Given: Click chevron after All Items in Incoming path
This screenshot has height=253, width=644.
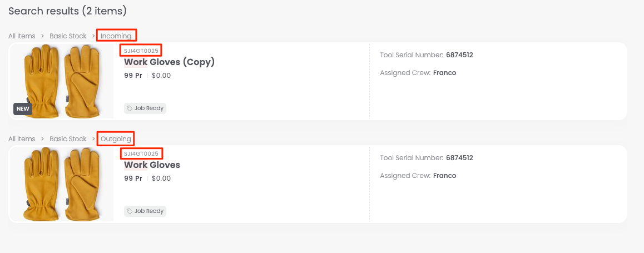Looking at the screenshot, I should [42, 36].
